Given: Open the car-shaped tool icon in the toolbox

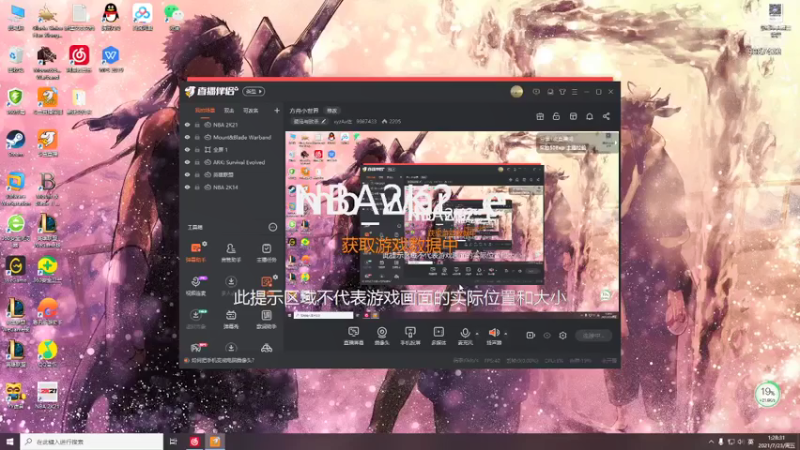Looking at the screenshot, I should [x=266, y=348].
